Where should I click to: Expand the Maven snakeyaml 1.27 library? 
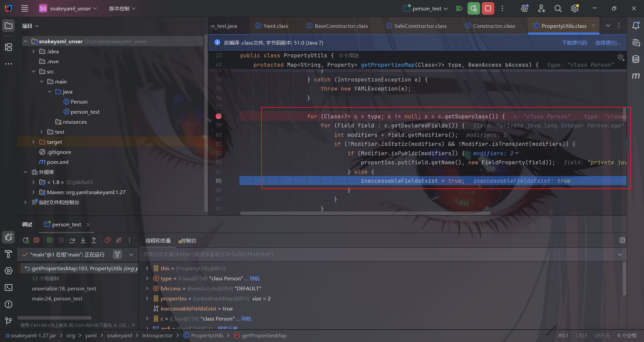point(34,192)
